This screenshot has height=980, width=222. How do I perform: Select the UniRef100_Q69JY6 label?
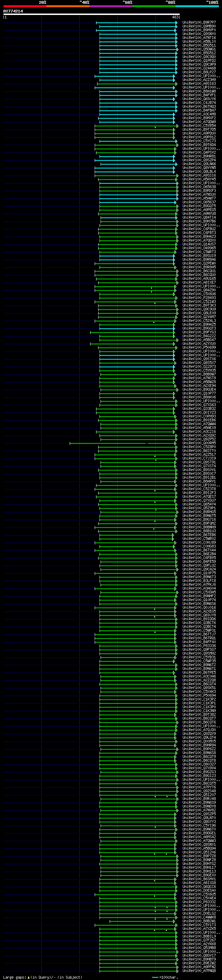[x=199, y=99]
